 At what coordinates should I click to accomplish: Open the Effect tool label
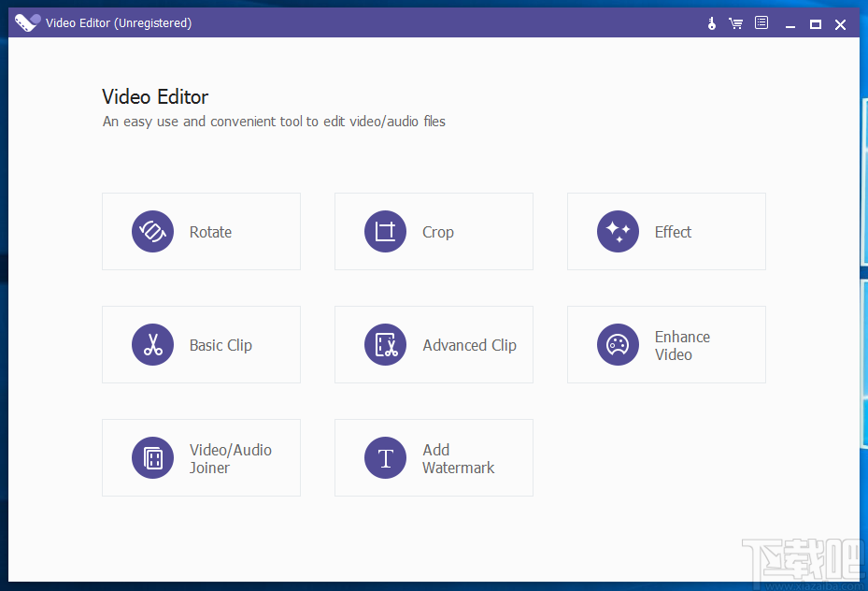coord(673,232)
